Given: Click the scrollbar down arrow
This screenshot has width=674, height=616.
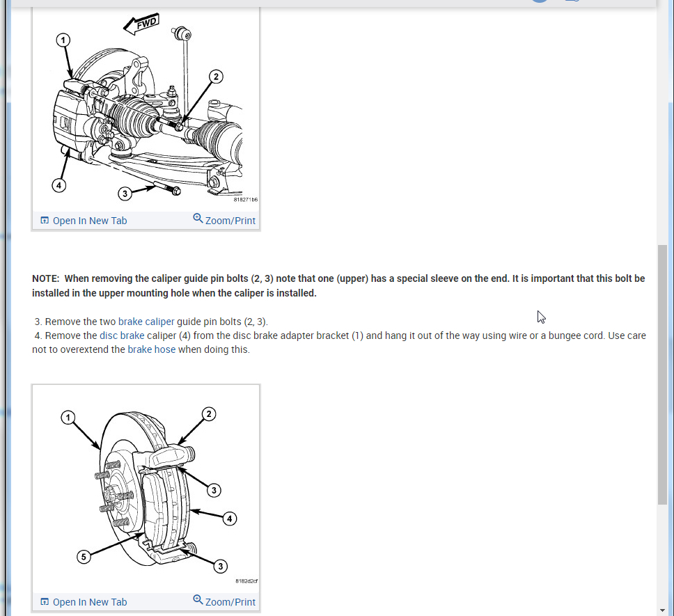Looking at the screenshot, I should coord(662,610).
